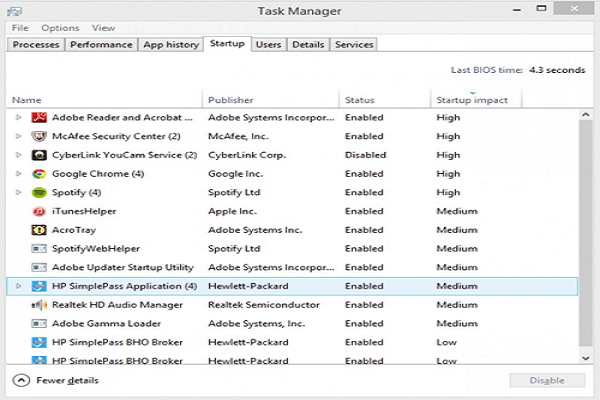Open the Options menu
Image resolution: width=600 pixels, height=400 pixels.
pyautogui.click(x=60, y=28)
